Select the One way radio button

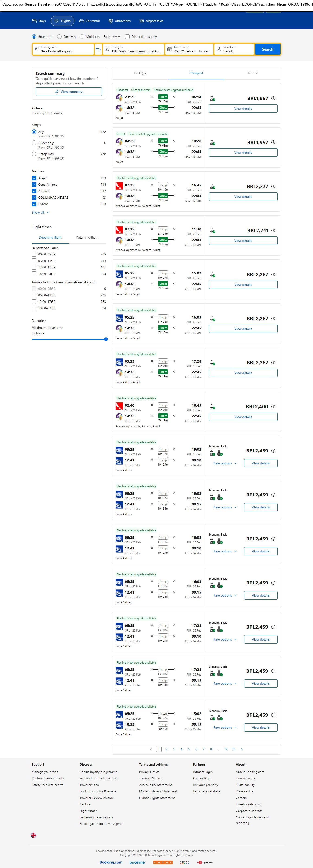click(x=59, y=37)
